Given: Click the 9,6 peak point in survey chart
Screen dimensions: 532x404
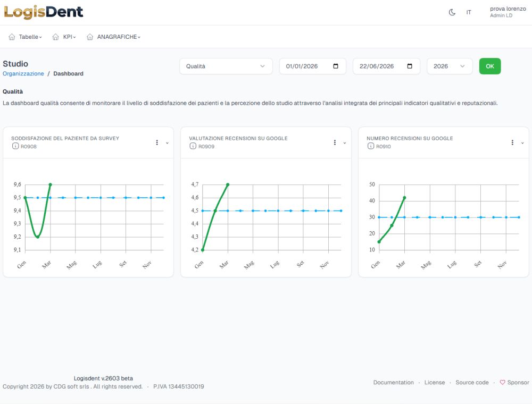Looking at the screenshot, I should pyautogui.click(x=50, y=184).
